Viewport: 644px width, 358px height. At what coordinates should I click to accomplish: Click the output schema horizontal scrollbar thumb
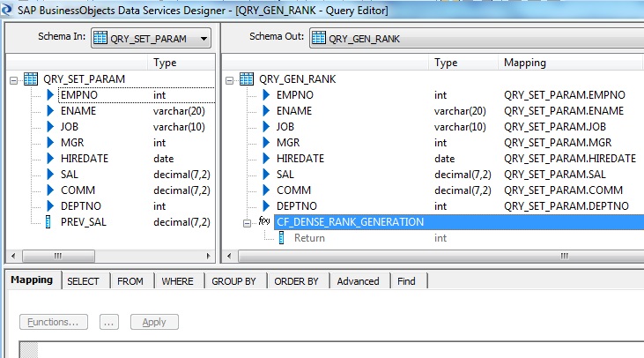pos(441,256)
